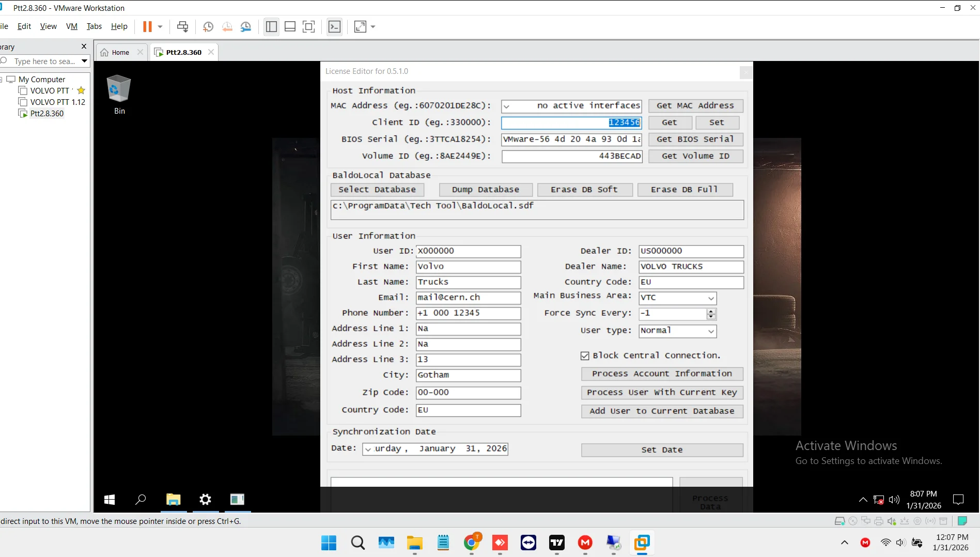Show or hide the thumbnail bar
This screenshot has height=557, width=980.
coord(290,26)
